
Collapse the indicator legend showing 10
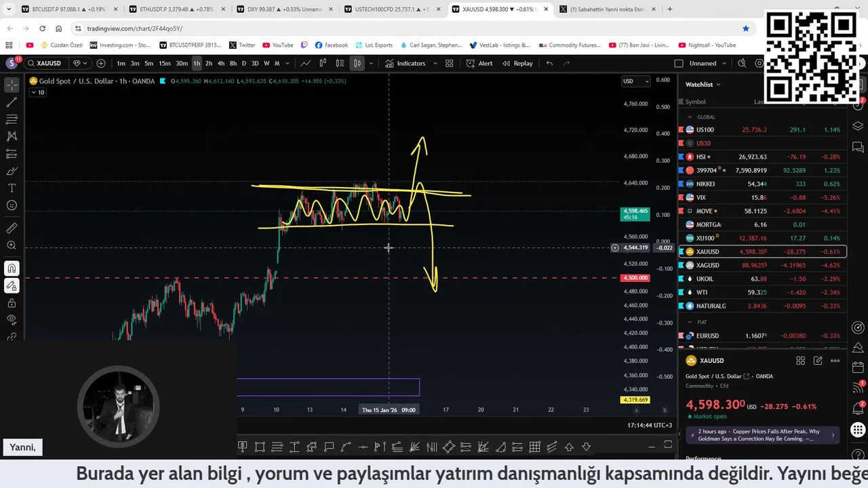pyautogui.click(x=37, y=92)
